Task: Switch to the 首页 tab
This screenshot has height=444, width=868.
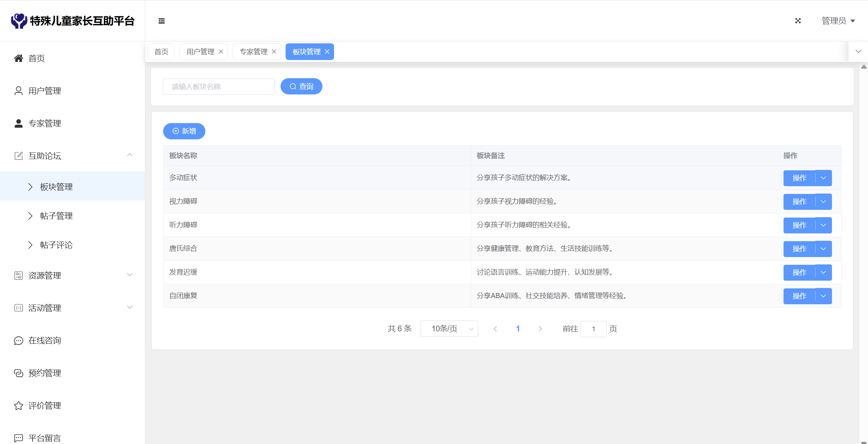Action: click(161, 52)
